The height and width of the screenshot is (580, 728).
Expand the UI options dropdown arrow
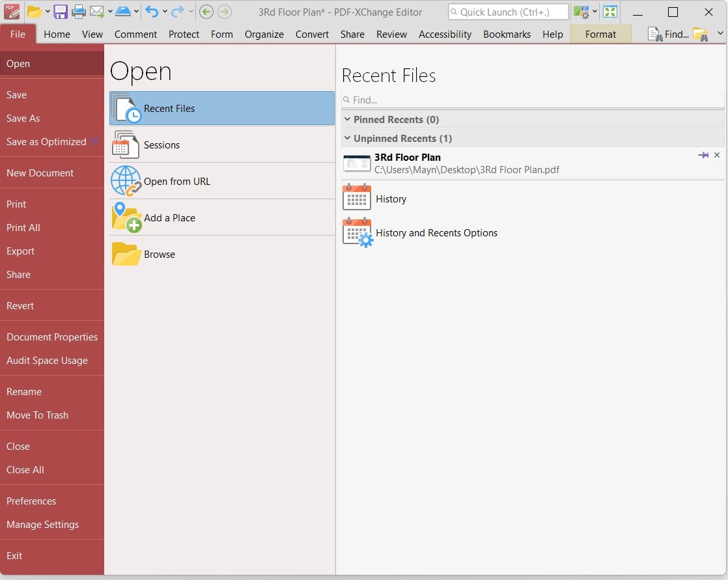pyautogui.click(x=595, y=12)
